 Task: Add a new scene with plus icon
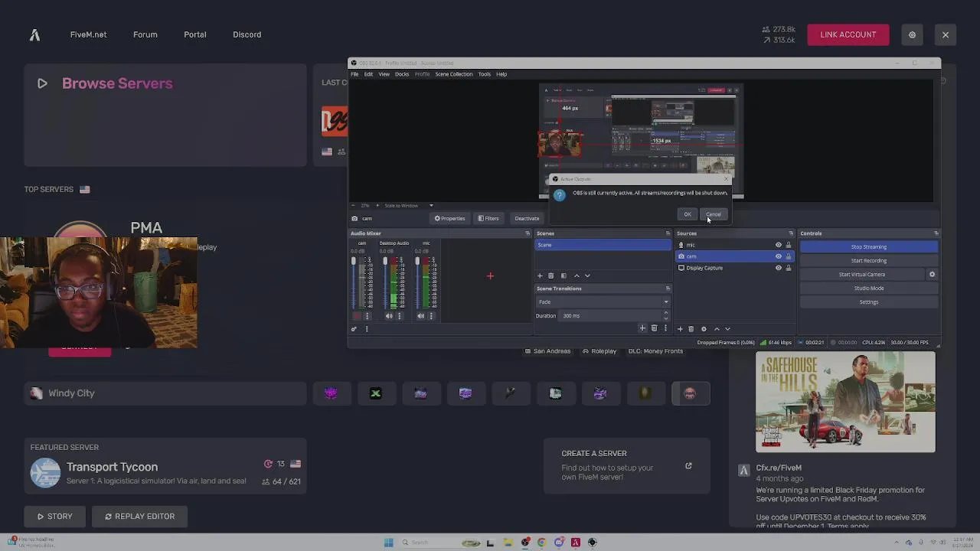[540, 275]
